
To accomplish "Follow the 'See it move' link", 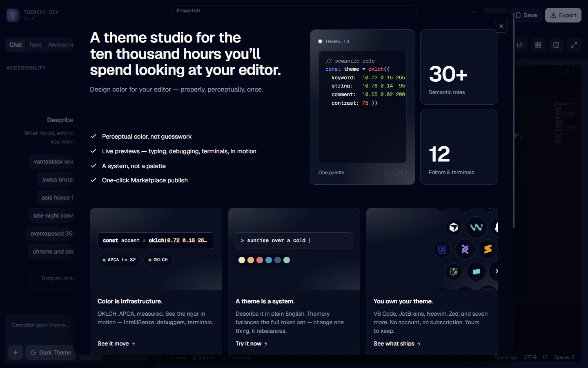I will pos(116,343).
